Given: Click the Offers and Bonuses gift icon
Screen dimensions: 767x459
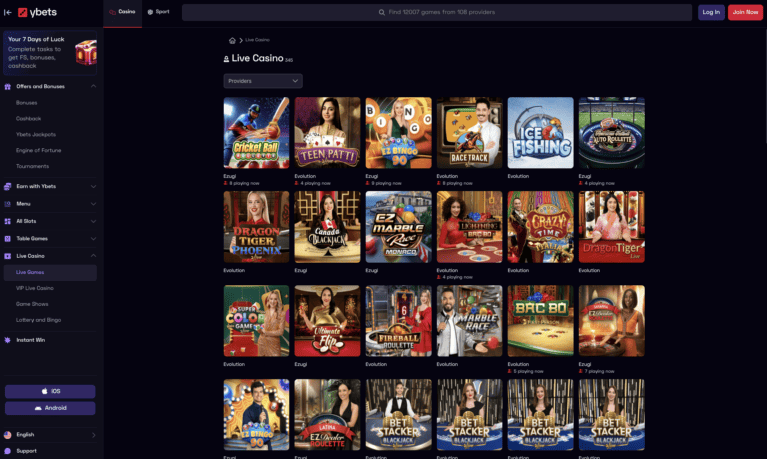Looking at the screenshot, I should coord(7,87).
